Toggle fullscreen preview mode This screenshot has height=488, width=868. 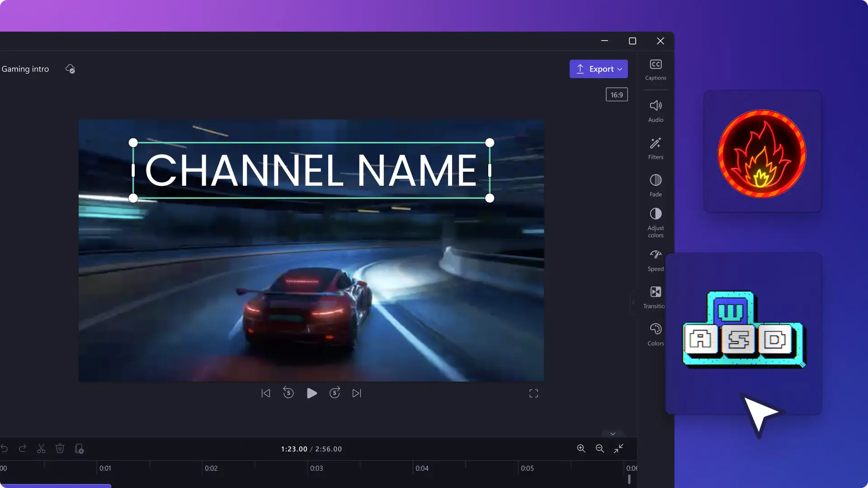click(x=533, y=393)
